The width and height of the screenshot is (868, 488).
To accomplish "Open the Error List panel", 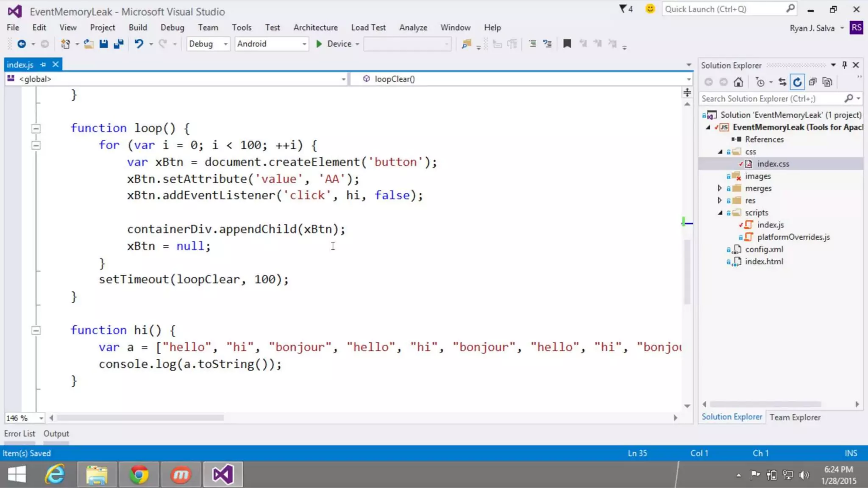I will coord(19,433).
